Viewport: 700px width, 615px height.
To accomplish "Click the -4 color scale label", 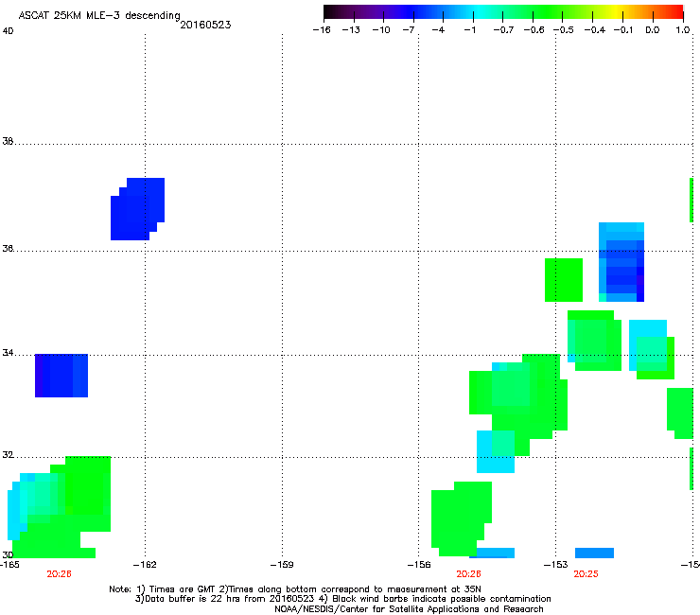I will 438,30.
